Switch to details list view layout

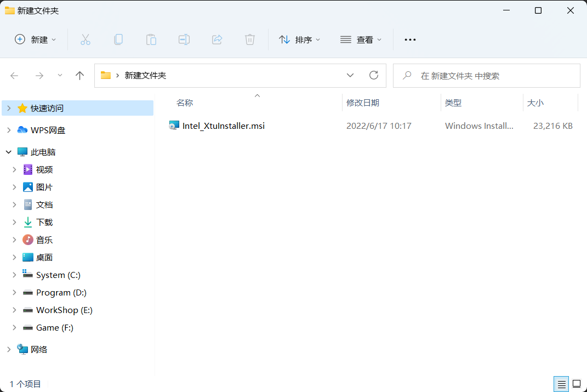coord(561,384)
